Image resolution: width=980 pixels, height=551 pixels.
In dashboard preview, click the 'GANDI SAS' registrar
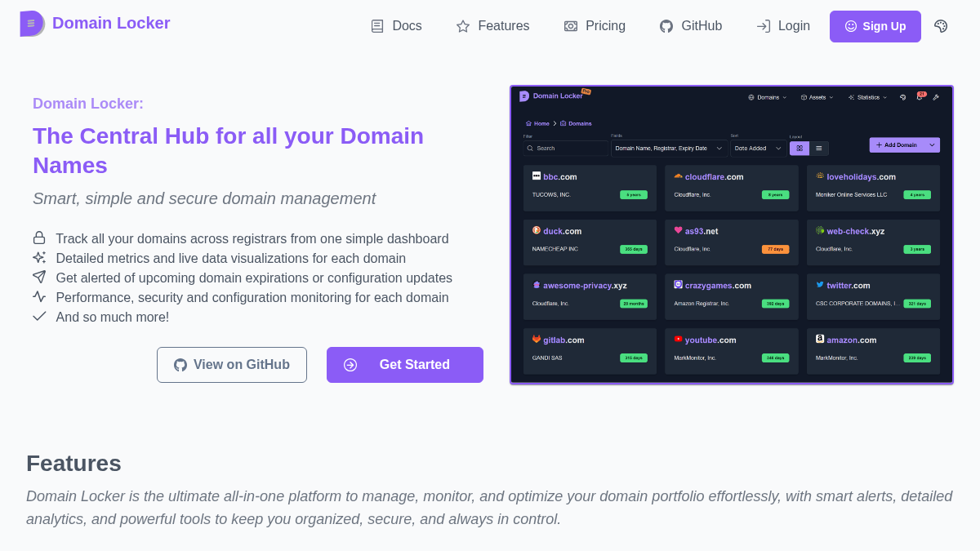click(x=547, y=358)
